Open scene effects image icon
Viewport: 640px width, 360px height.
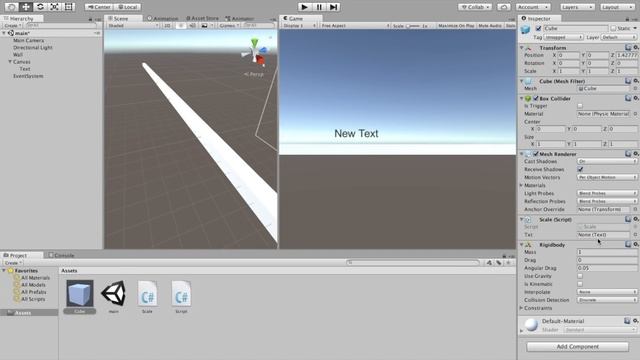click(x=204, y=25)
